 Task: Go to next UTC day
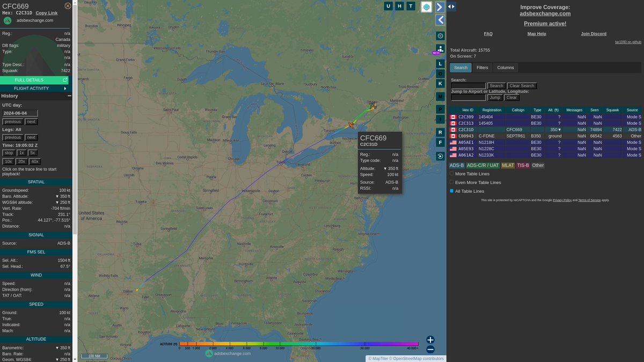[32, 122]
